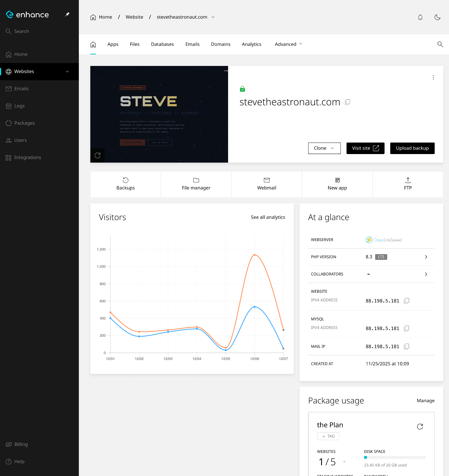Copy the stevetheastronaut.com domain name
This screenshot has width=449, height=476.
347,102
